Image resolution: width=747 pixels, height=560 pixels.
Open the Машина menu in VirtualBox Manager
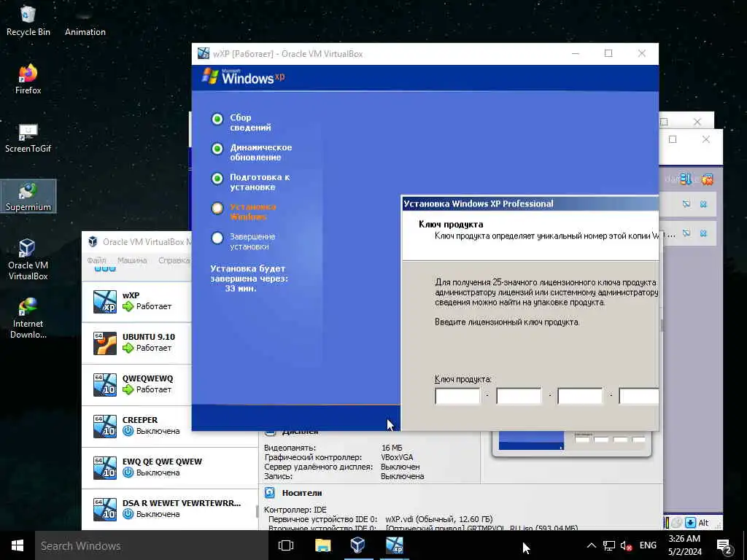[132, 260]
